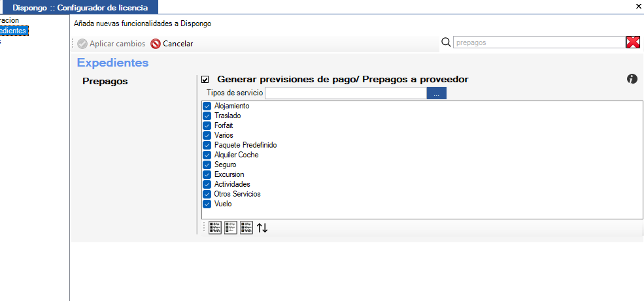The height and width of the screenshot is (301, 644).
Task: Click the Aplicar cambios button
Action: click(x=111, y=44)
